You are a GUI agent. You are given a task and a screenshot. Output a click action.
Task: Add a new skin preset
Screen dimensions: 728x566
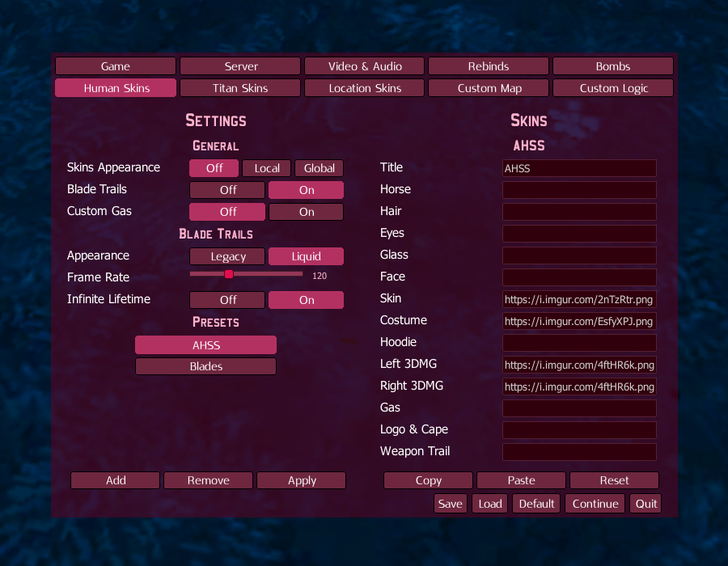click(x=115, y=479)
